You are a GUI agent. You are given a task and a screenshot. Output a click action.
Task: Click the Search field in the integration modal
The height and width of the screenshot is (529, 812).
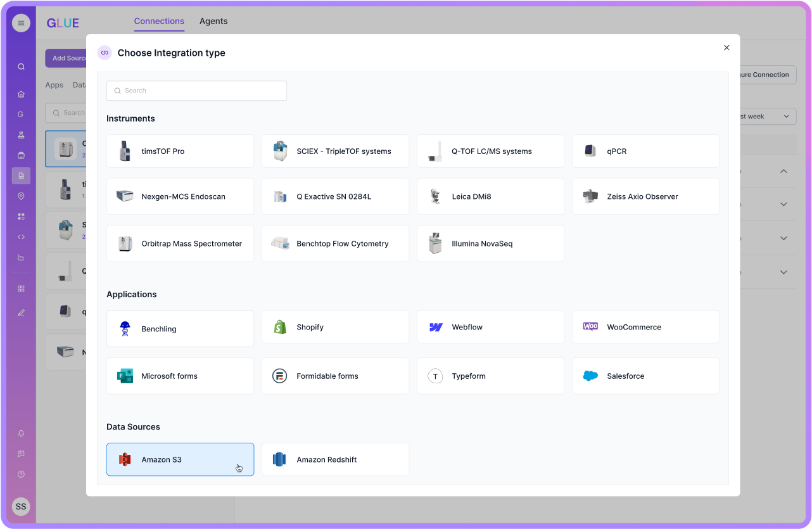196,91
